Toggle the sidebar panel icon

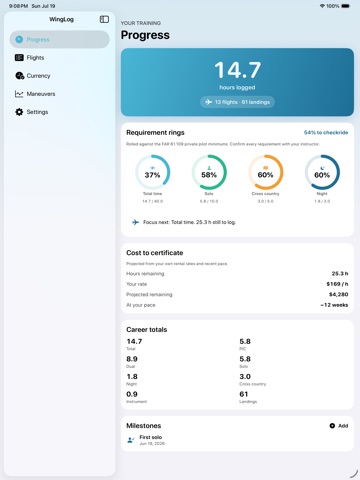coord(104,19)
